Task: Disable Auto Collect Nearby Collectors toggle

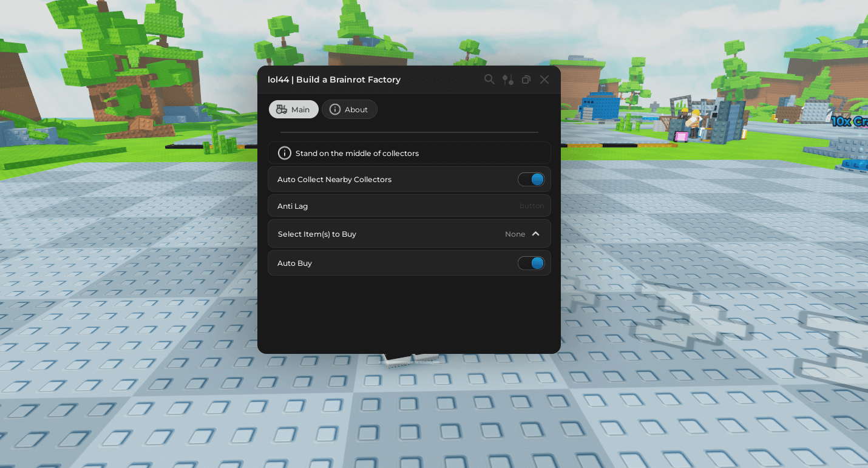Action: [531, 180]
